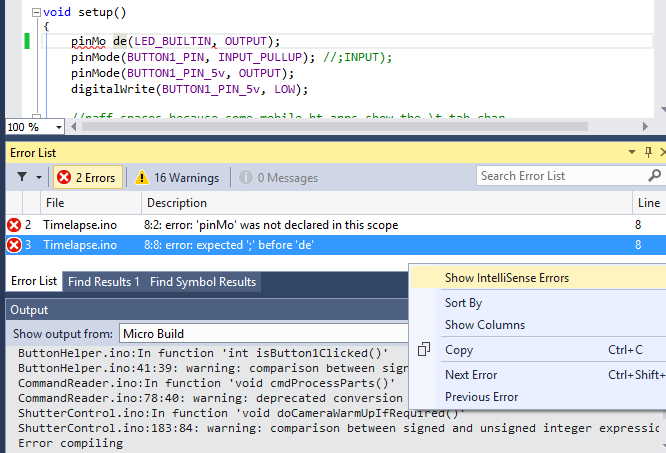The height and width of the screenshot is (453, 666).
Task: Click the Error compiling output line
Action: click(71, 443)
